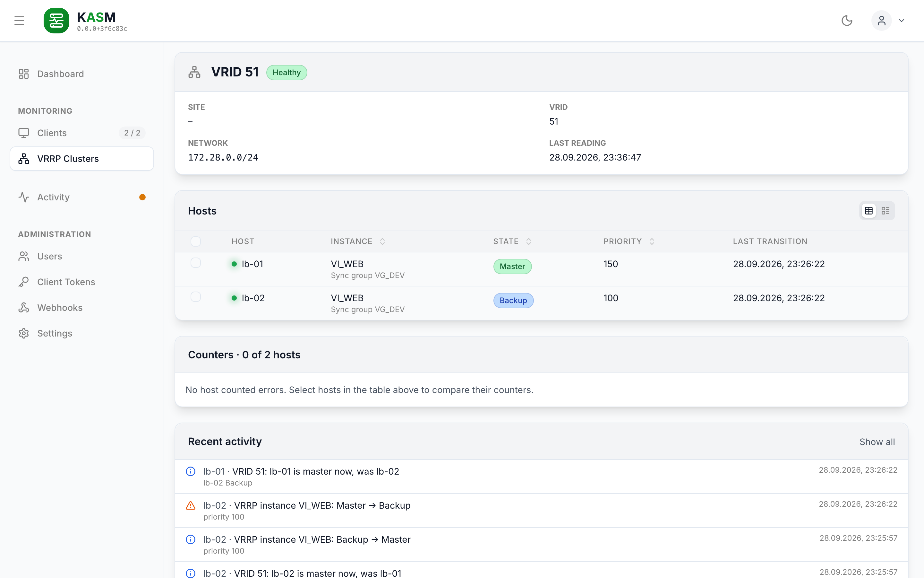
Task: Click the KASM green logo
Action: [56, 21]
